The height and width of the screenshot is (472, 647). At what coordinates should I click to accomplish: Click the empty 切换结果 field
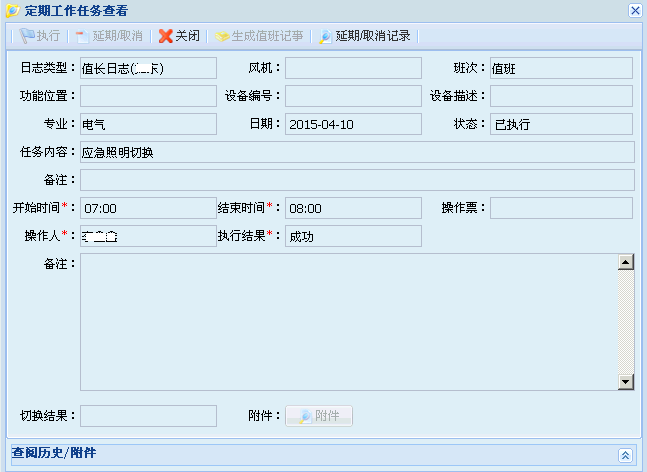(x=148, y=416)
